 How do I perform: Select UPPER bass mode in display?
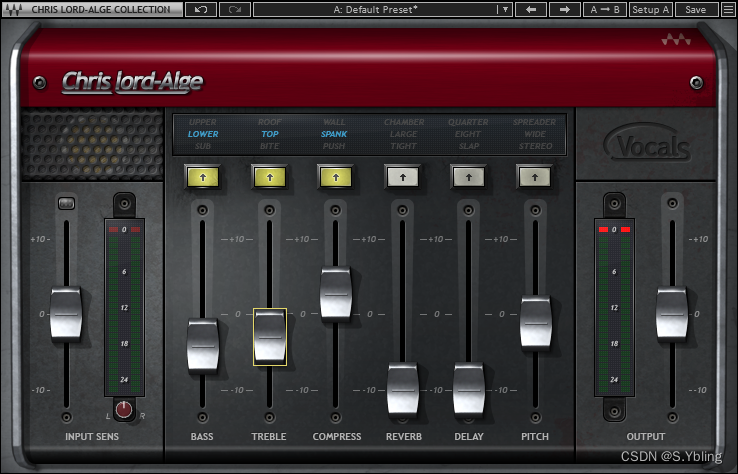[202, 122]
